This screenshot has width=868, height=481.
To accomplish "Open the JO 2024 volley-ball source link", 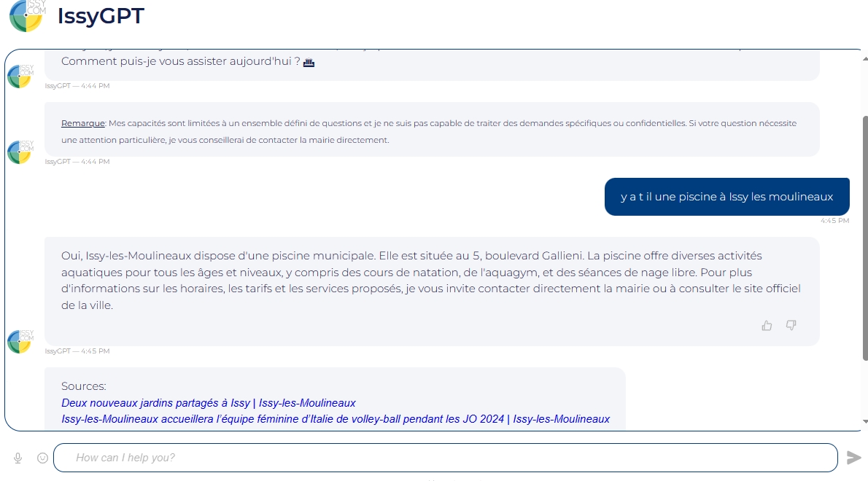I will pos(336,419).
